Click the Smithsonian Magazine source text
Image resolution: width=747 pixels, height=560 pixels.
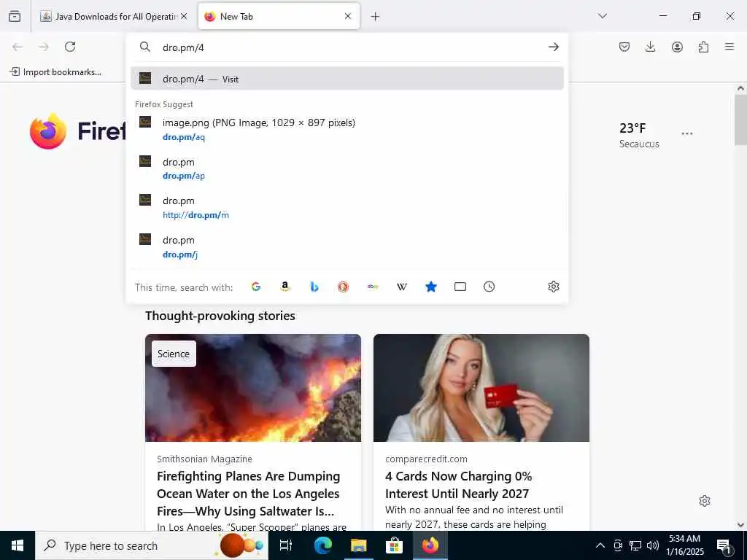point(204,459)
